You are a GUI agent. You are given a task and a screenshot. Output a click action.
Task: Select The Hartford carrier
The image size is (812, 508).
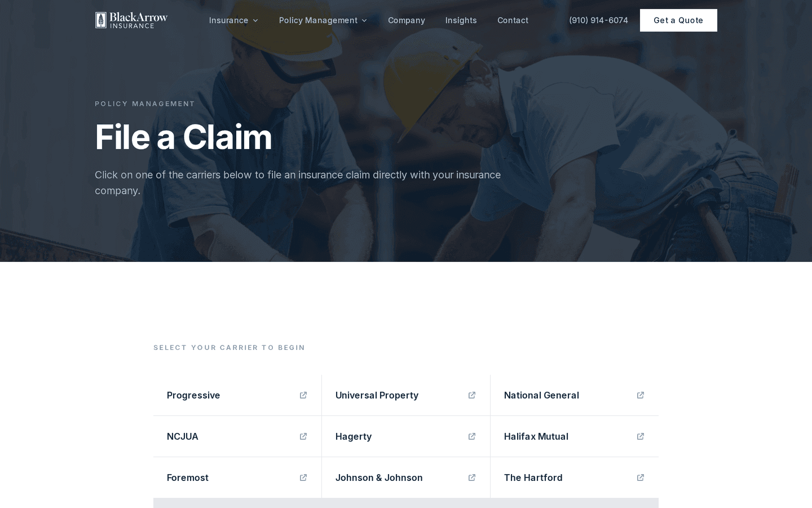click(x=575, y=478)
